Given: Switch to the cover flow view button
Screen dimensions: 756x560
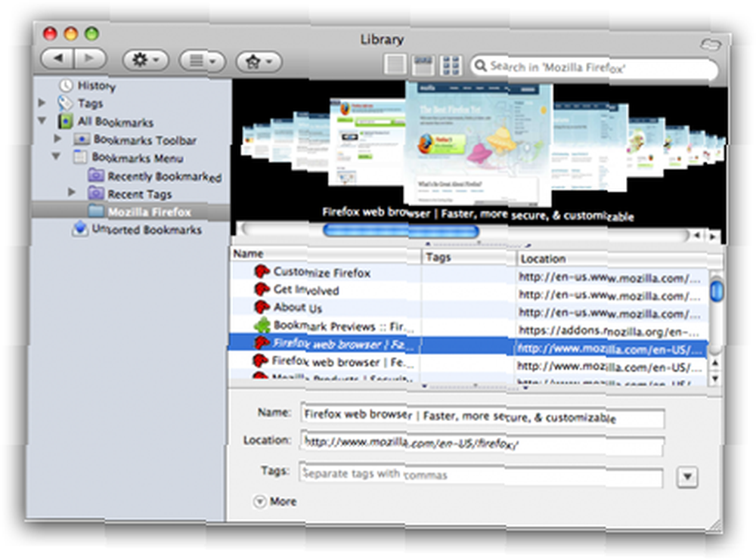Looking at the screenshot, I should point(423,65).
